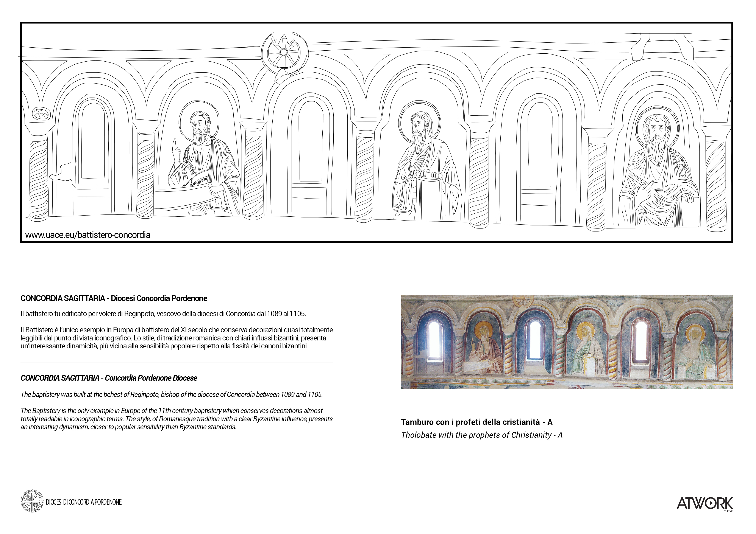This screenshot has width=756, height=534.
Task: Click the small oval ornament at the drawing's left edge
Action: 41,114
